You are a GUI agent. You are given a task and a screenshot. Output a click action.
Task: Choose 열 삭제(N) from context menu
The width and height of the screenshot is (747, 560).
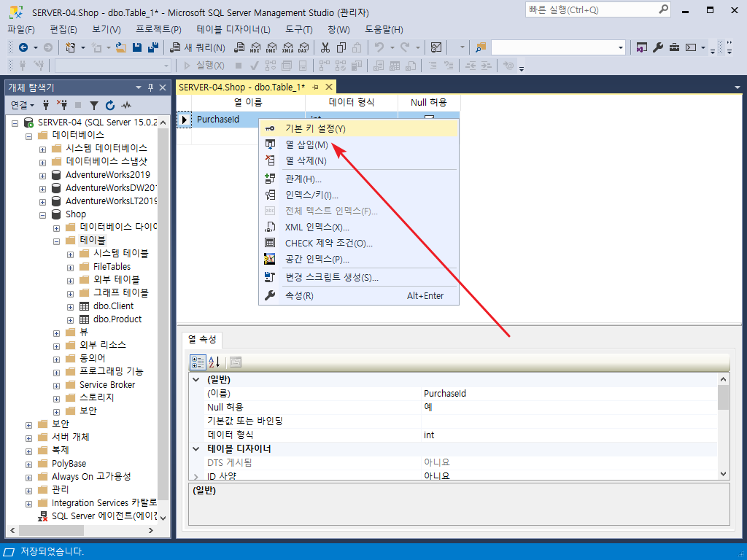pyautogui.click(x=359, y=161)
